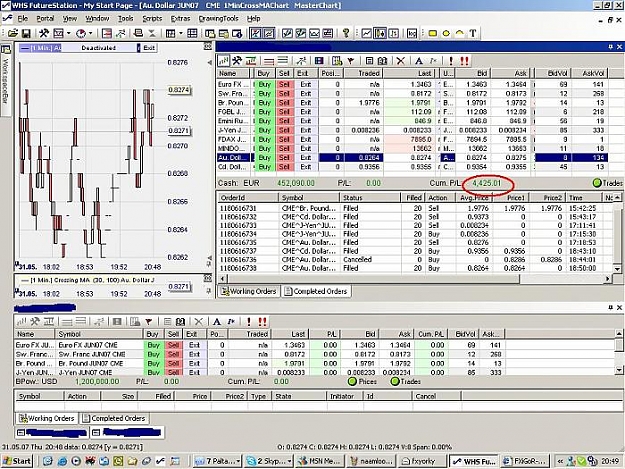Switch to Completed Orders tab in lower panel
The height and width of the screenshot is (469, 625).
[x=114, y=418]
